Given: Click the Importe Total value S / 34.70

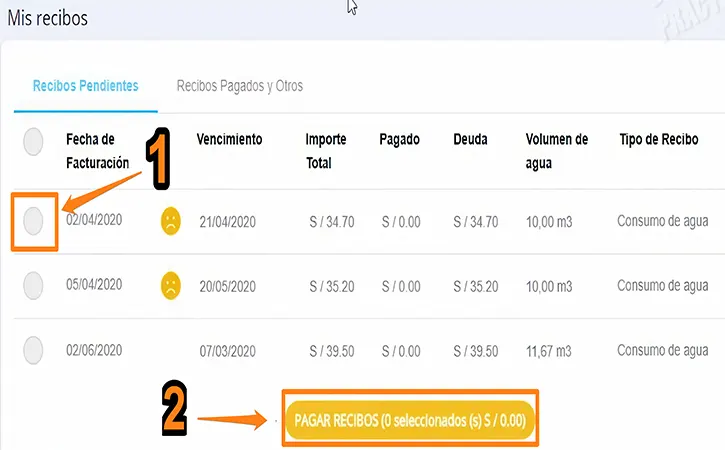Looking at the screenshot, I should [332, 222].
